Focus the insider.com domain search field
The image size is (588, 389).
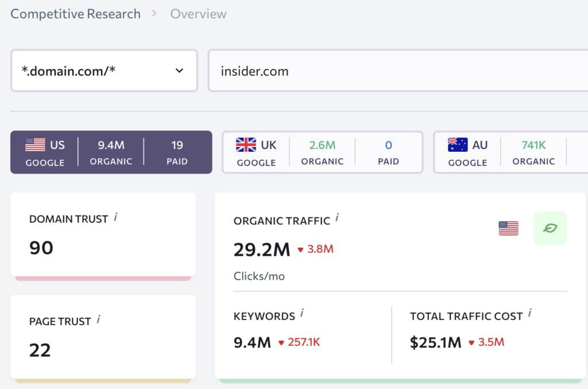tap(396, 71)
